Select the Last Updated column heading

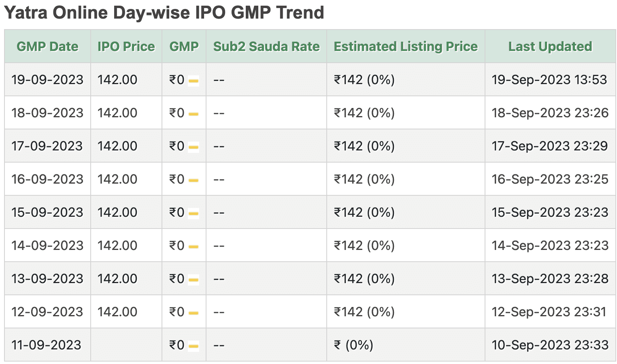coord(549,46)
